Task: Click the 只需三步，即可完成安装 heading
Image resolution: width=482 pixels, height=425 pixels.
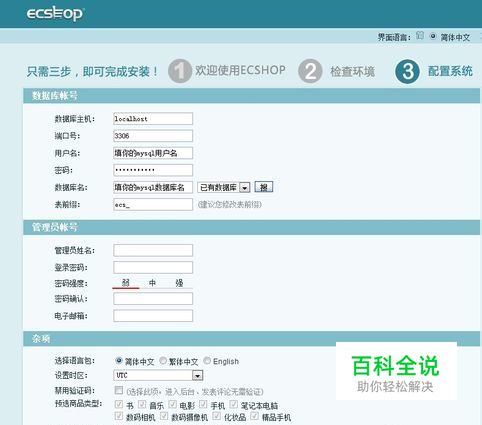Action: [x=92, y=71]
